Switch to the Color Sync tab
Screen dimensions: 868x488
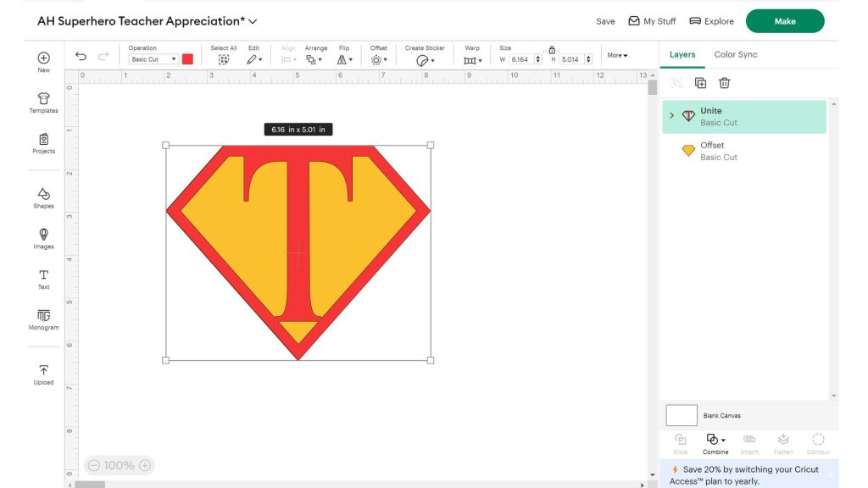(736, 54)
